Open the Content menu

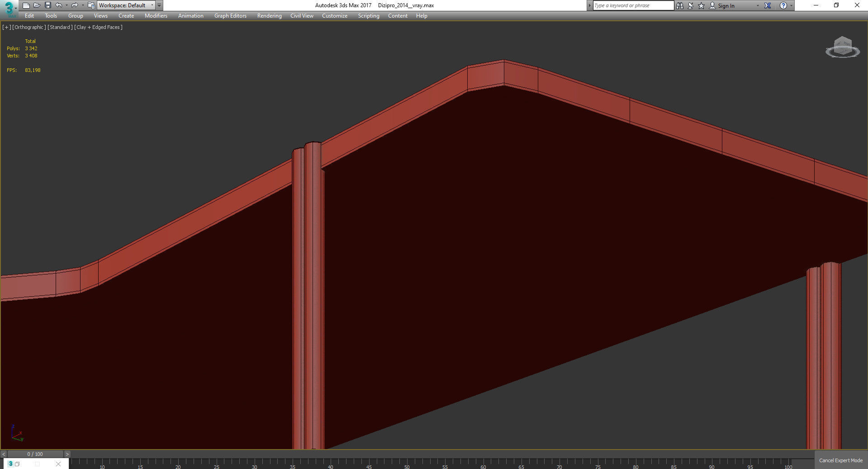pyautogui.click(x=398, y=16)
